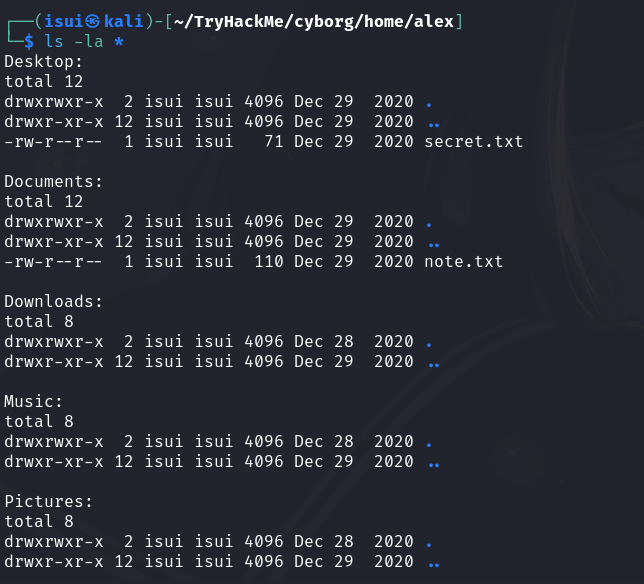The image size is (644, 584).
Task: Click the blue '..' entry under Desktop
Action: (x=433, y=122)
